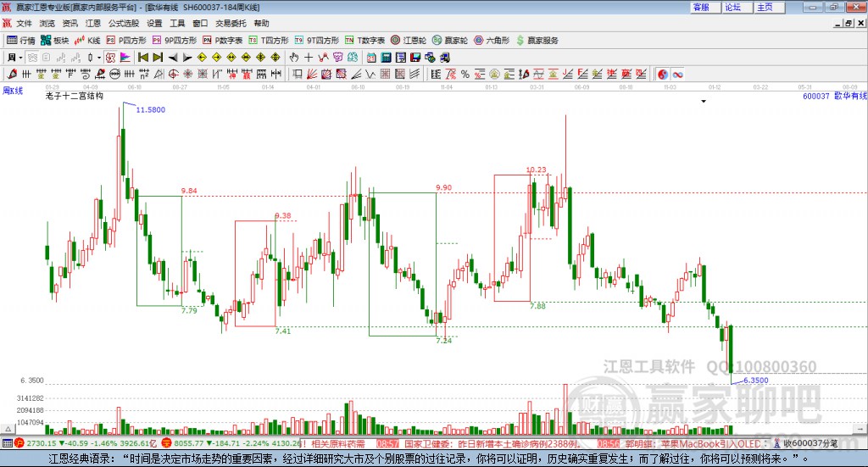The image size is (868, 467).
Task: Click the 6.3500 low price marker
Action: [x=755, y=381]
